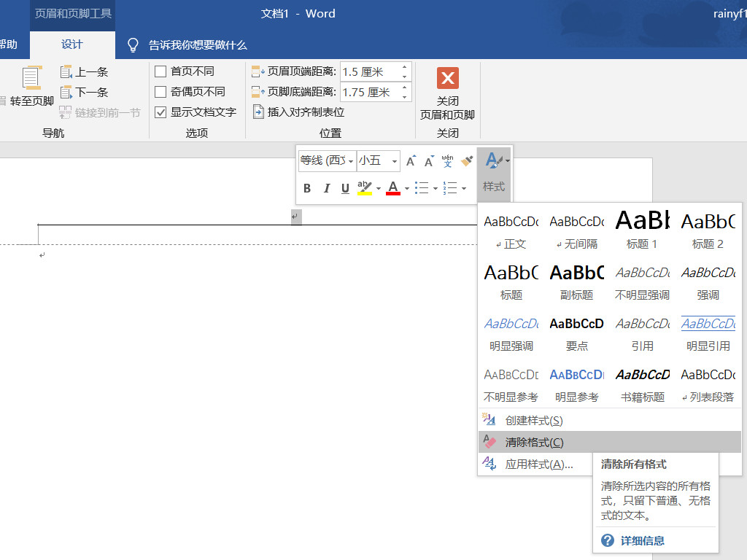The height and width of the screenshot is (560, 747).
Task: Click the Header & Footer Tools contextual tab
Action: click(73, 13)
